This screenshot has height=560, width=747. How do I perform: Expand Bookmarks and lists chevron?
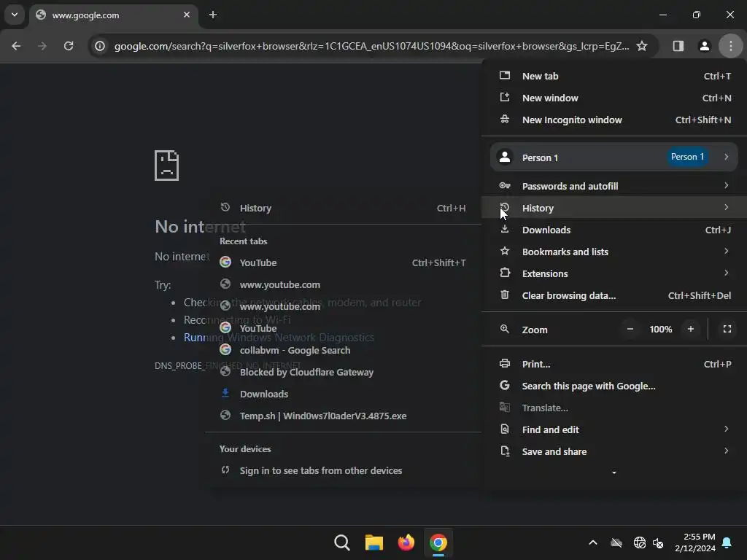tap(726, 251)
